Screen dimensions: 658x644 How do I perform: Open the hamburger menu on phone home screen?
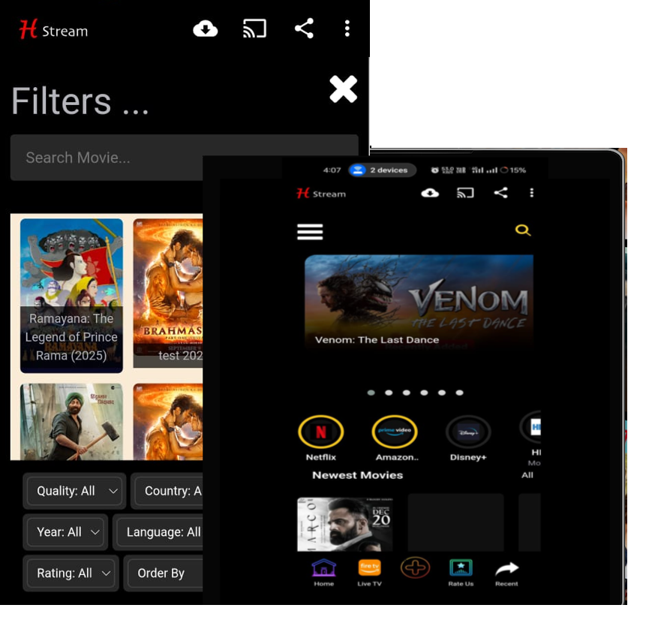(310, 232)
